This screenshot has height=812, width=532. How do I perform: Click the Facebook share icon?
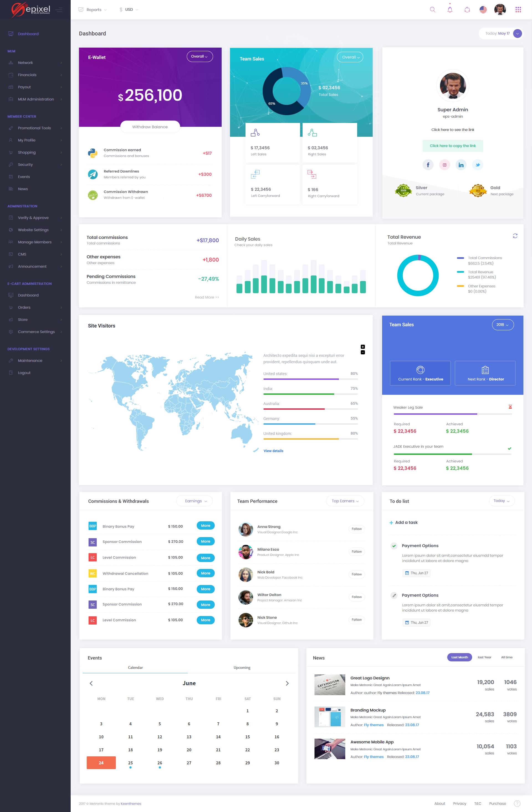pyautogui.click(x=428, y=165)
